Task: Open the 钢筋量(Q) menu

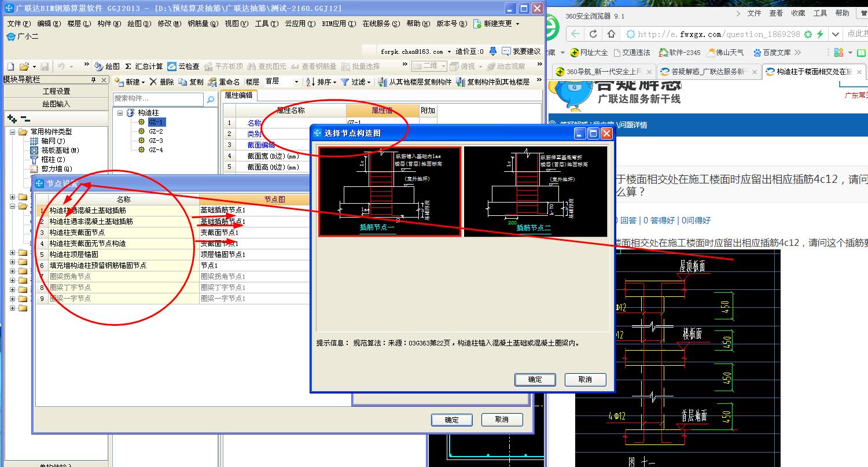Action: click(x=203, y=24)
